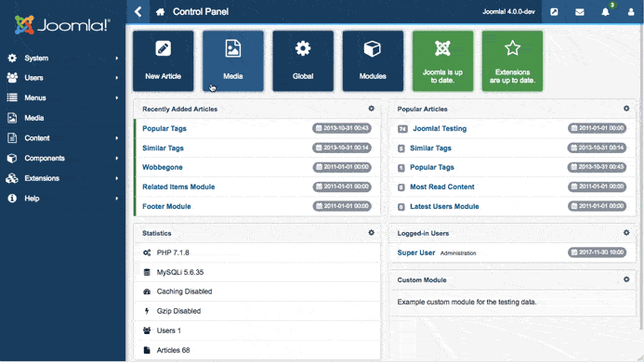Open the Related Items Module article
The image size is (644, 362).
pyautogui.click(x=178, y=187)
